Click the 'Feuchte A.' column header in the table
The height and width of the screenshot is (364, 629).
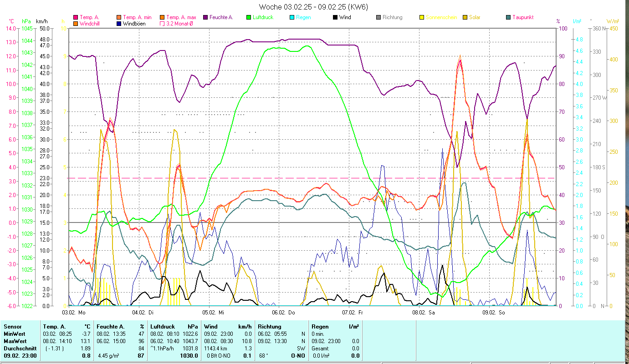(x=111, y=327)
